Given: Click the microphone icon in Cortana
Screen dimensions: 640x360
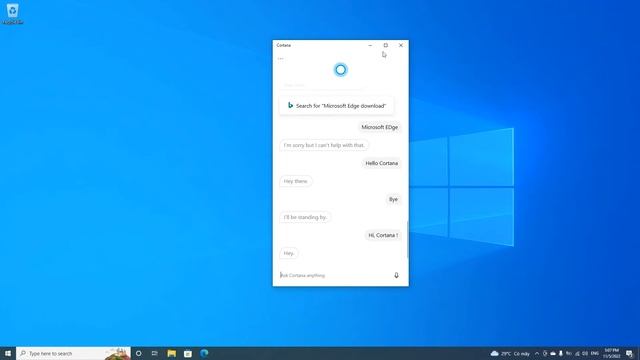Looking at the screenshot, I should tap(396, 275).
